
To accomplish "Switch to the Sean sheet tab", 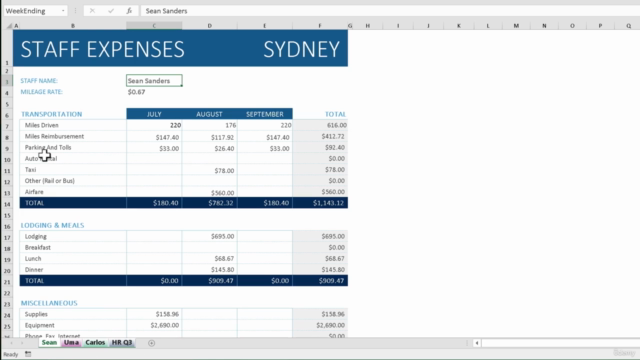I will [49, 342].
